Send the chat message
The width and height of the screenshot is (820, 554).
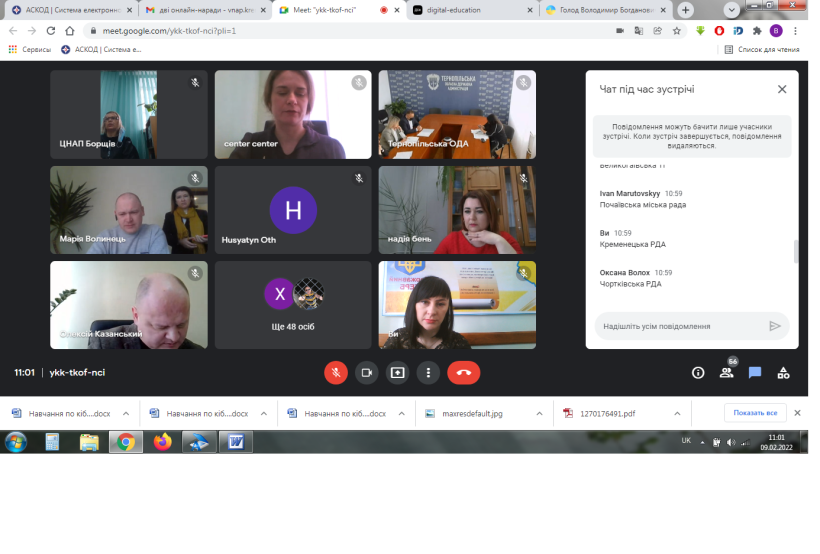(x=775, y=326)
